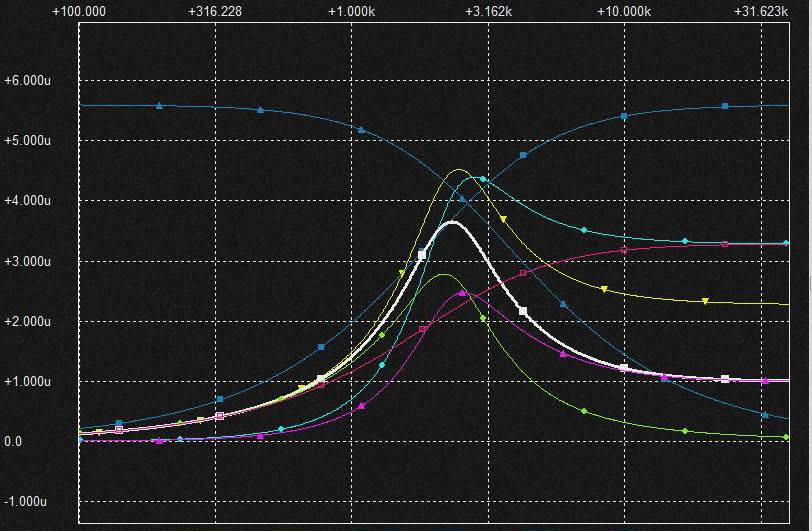
Task: Select the +2.000u vertical axis label
Action: (27, 321)
